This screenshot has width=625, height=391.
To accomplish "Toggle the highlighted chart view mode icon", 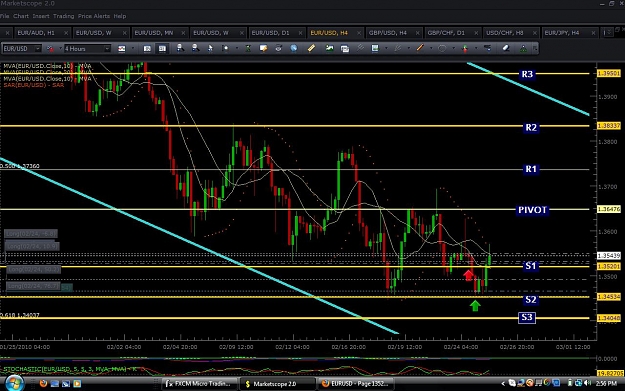I will (162, 49).
